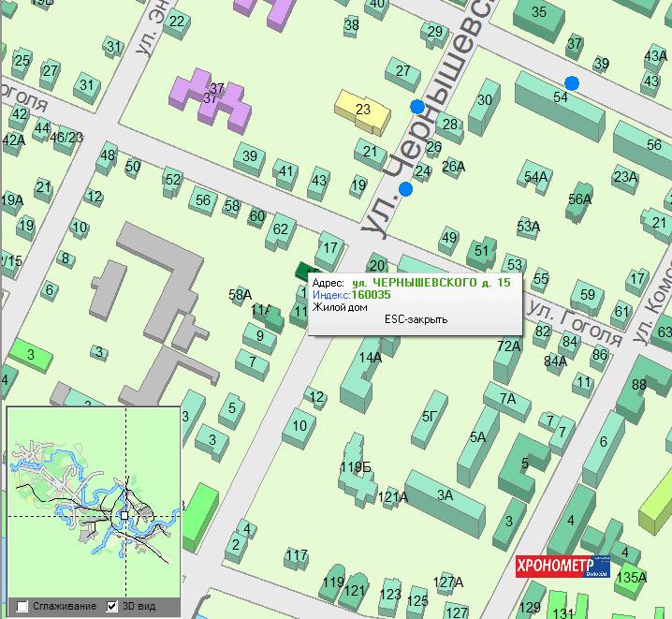Click ESC-закрыть to close the tooltip
The height and width of the screenshot is (619, 672).
point(416,319)
